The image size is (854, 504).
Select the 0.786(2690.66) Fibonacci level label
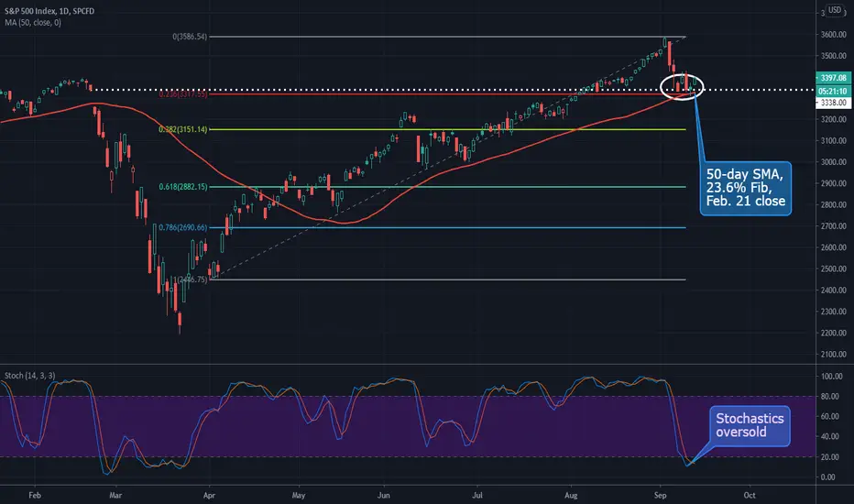pos(183,228)
